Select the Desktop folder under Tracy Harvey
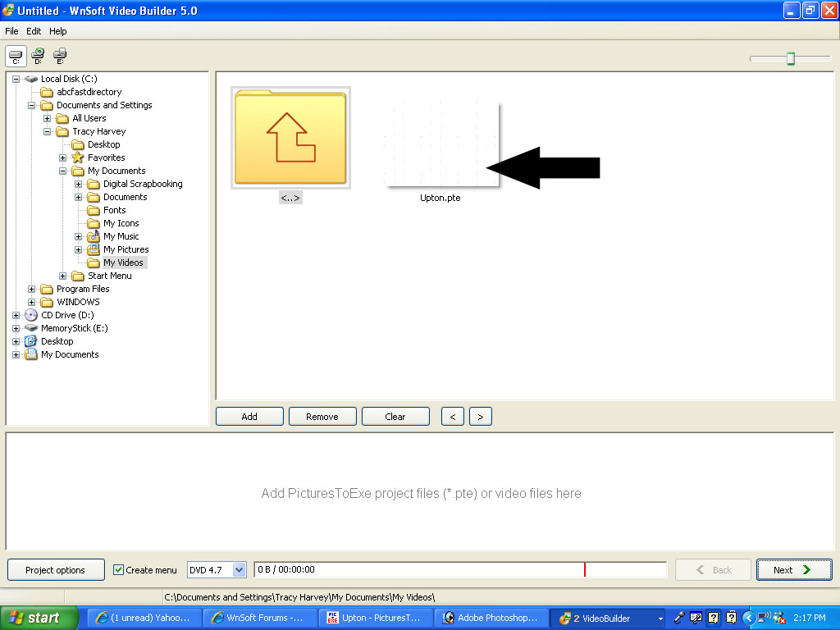 pyautogui.click(x=104, y=144)
